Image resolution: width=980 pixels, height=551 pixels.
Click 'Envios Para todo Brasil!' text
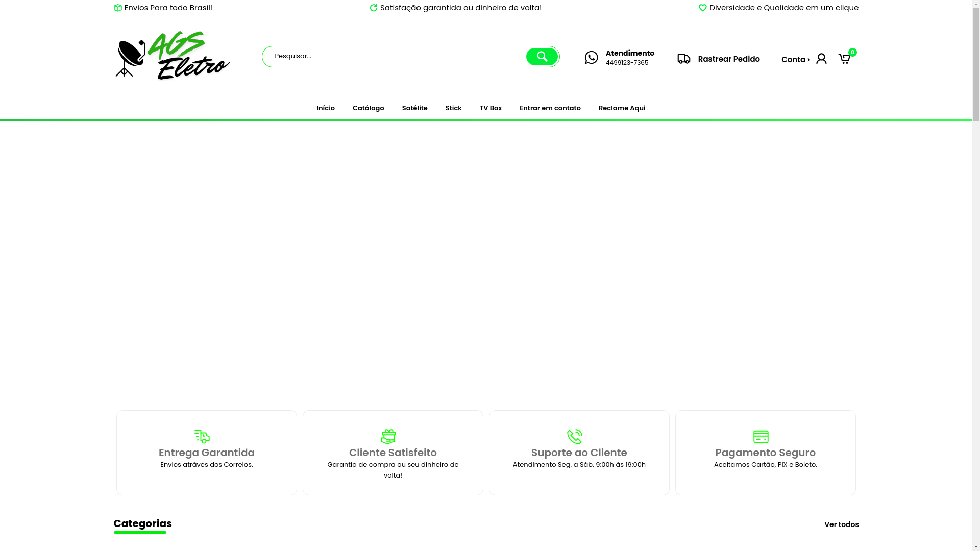tap(168, 8)
